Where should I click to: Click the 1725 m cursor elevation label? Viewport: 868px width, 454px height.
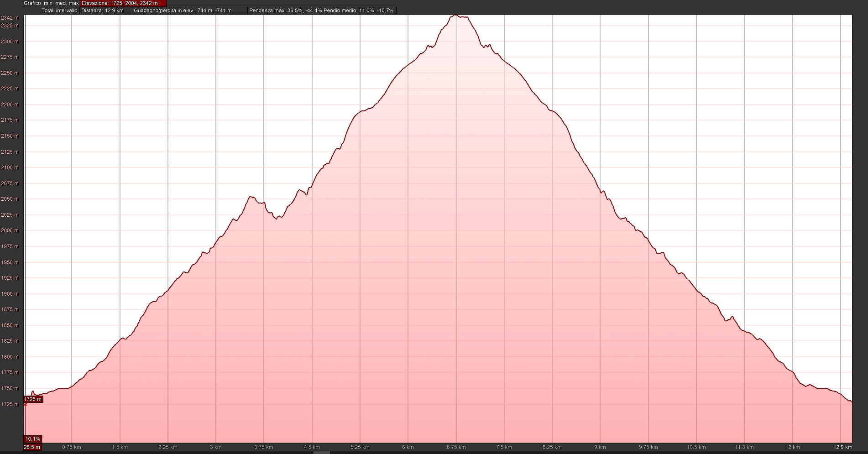pyautogui.click(x=33, y=399)
